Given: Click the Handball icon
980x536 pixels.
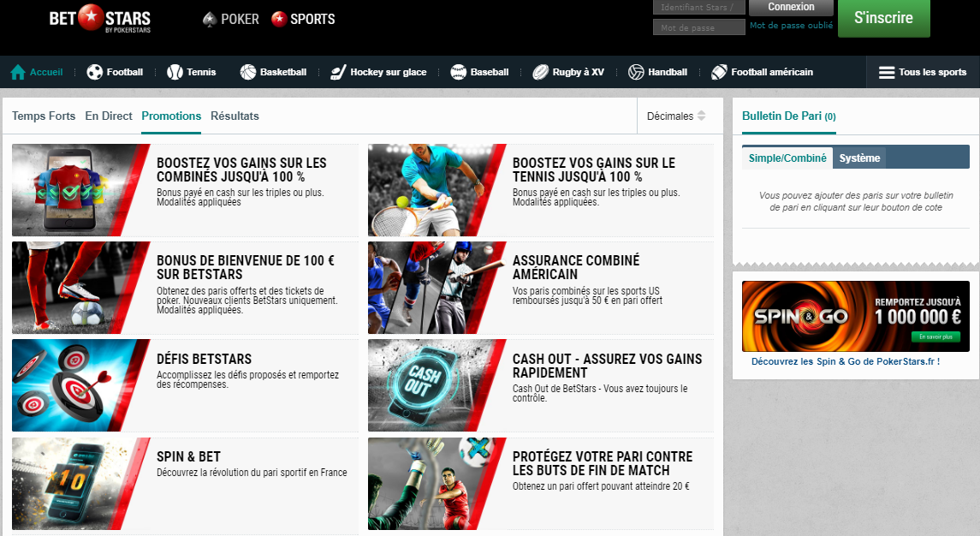Looking at the screenshot, I should (x=636, y=72).
